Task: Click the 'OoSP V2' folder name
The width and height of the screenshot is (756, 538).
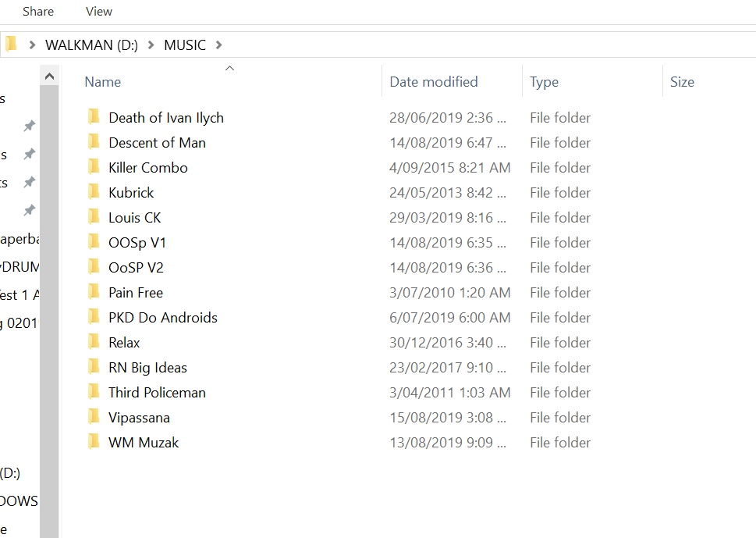Action: (x=136, y=268)
